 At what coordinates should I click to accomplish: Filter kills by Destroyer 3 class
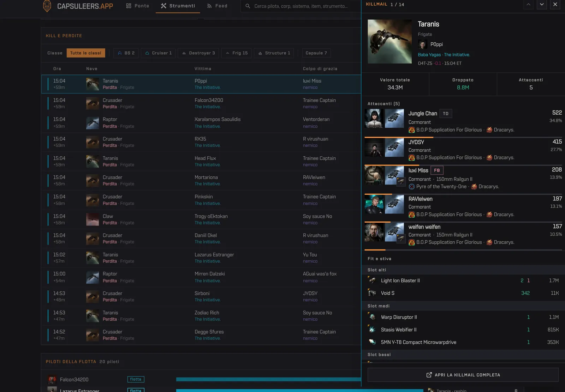click(x=198, y=53)
